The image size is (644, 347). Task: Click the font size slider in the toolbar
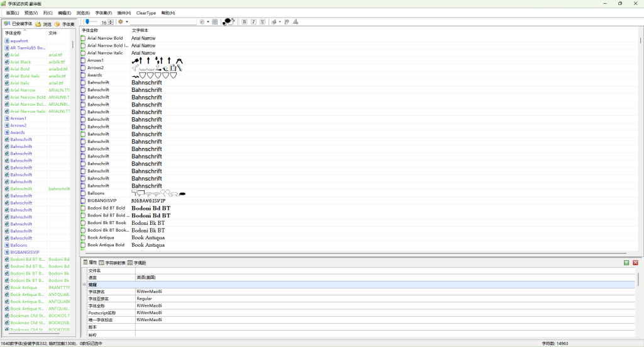[91, 21]
